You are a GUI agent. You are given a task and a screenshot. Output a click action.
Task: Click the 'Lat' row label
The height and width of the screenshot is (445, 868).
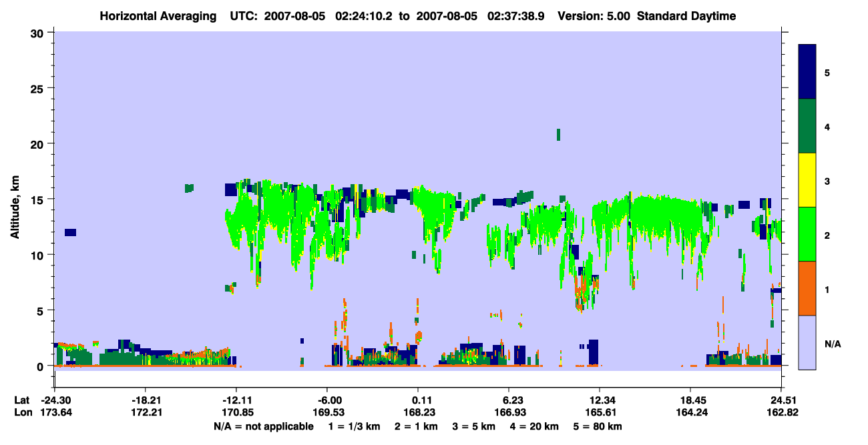coord(21,400)
